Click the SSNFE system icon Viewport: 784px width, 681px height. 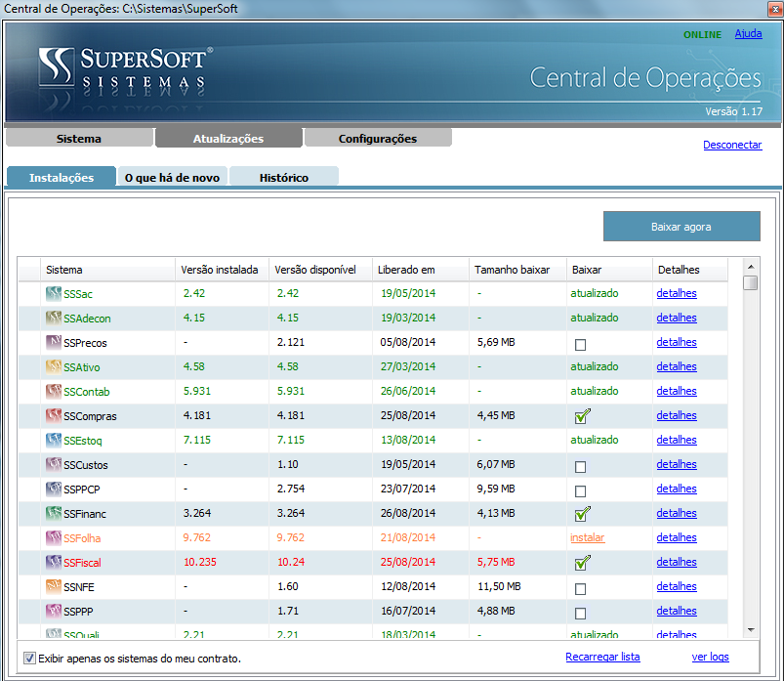coord(54,586)
